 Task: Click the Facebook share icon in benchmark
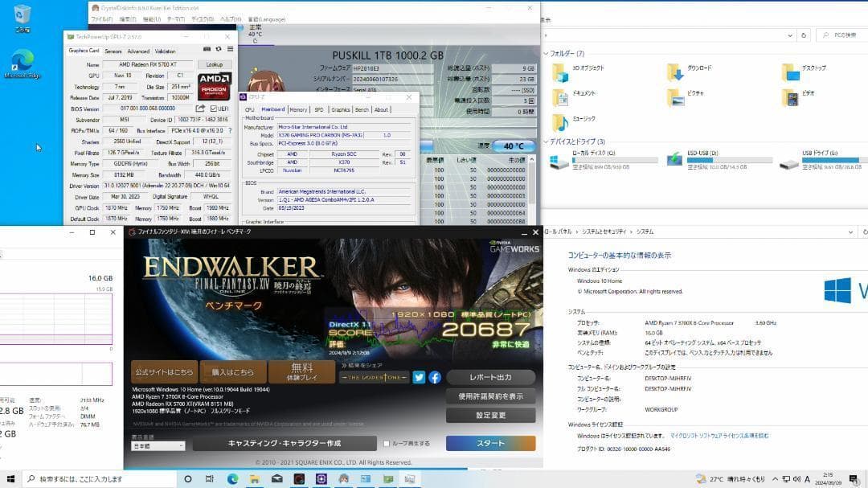click(x=434, y=377)
